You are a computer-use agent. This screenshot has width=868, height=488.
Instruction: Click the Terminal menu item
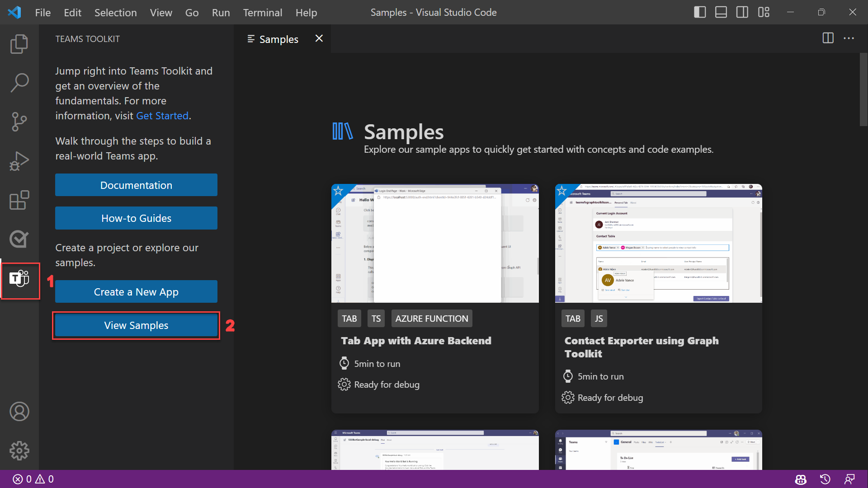click(262, 13)
